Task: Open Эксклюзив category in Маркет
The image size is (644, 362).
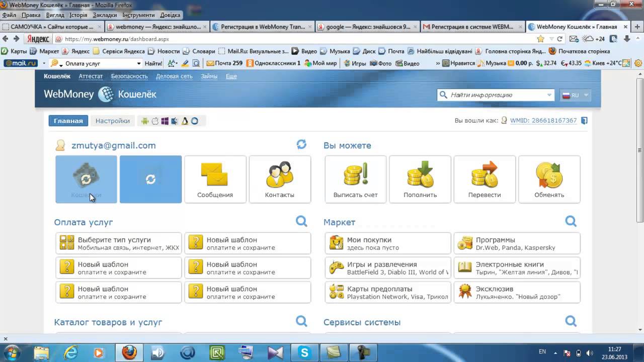Action: point(517,292)
